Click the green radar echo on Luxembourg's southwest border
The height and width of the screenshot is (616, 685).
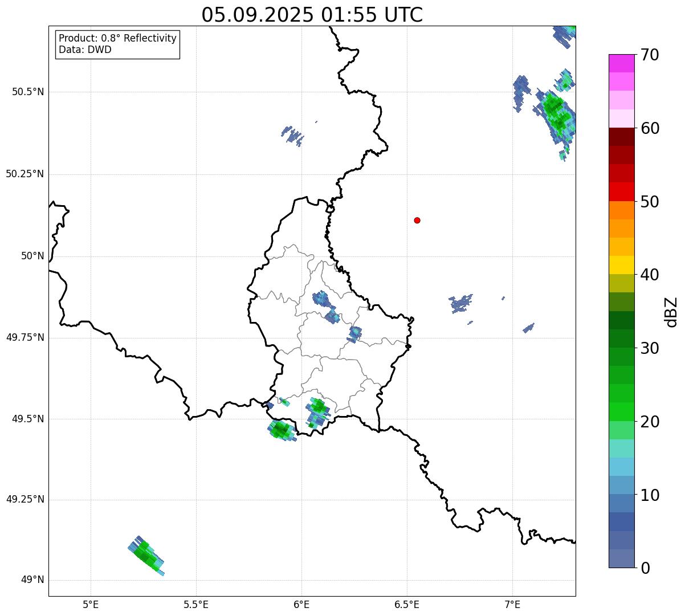281,430
